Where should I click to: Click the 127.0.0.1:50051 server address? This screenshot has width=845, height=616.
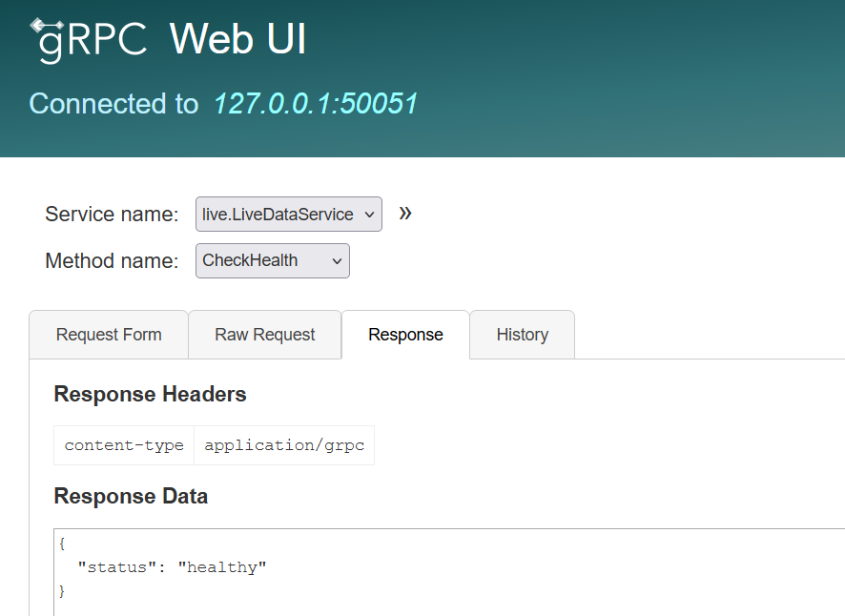(x=316, y=104)
